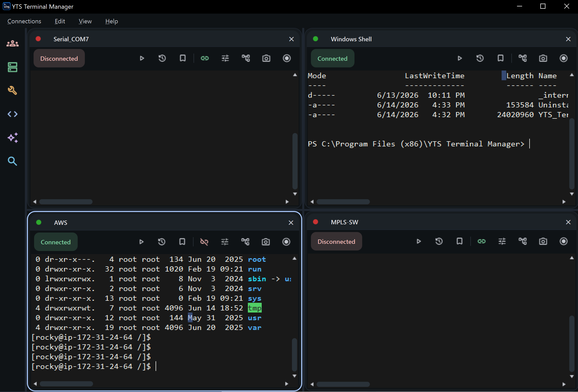The width and height of the screenshot is (578, 392).
Task: Click record icon in AWS toolbar
Action: tap(286, 242)
